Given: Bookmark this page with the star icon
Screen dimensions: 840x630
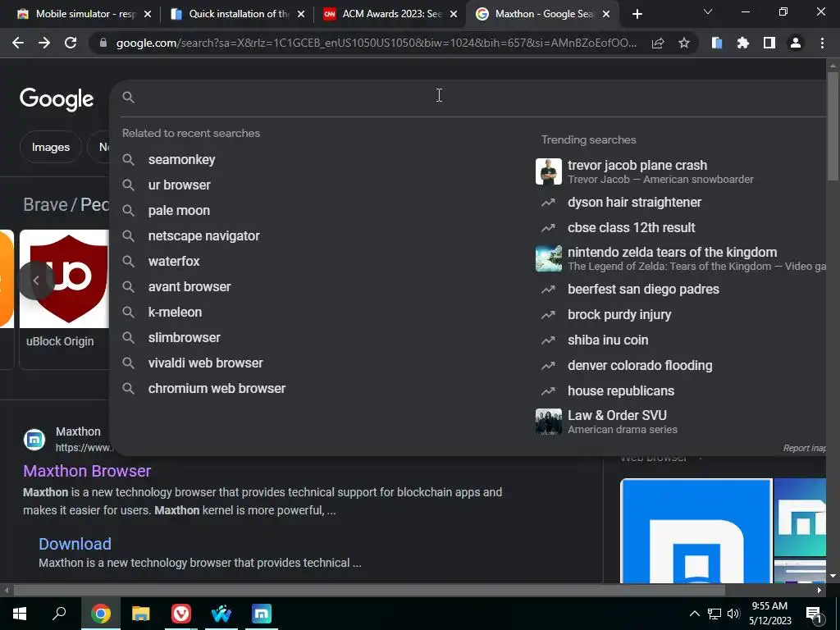Looking at the screenshot, I should click(x=683, y=43).
